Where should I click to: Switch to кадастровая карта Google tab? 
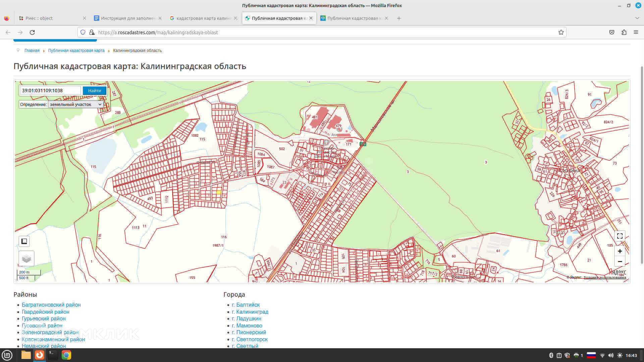[x=203, y=18]
